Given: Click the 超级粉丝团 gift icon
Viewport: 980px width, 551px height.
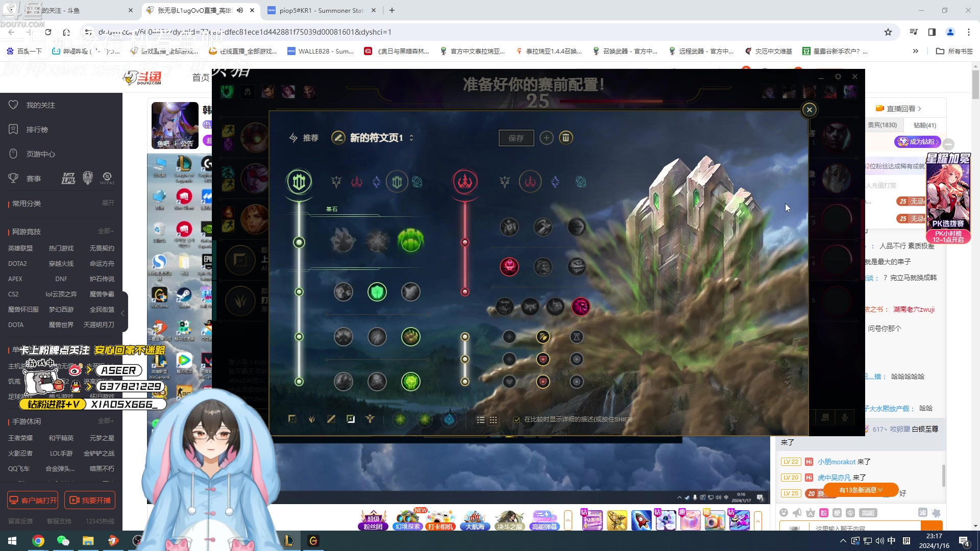Looking at the screenshot, I should [373, 520].
